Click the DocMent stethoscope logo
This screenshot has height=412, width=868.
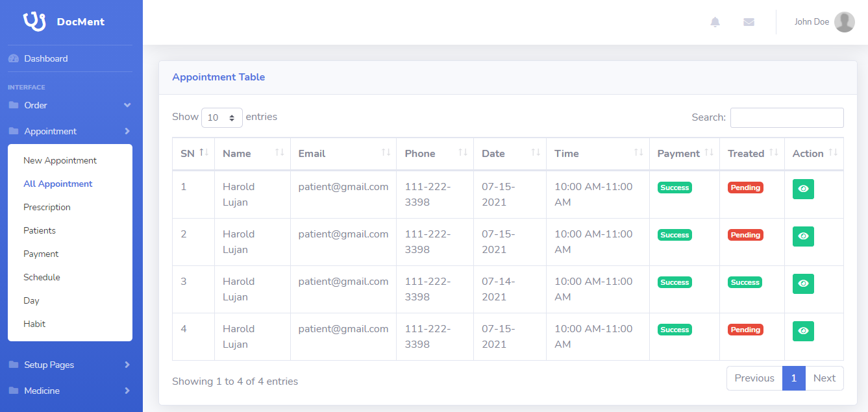point(34,21)
